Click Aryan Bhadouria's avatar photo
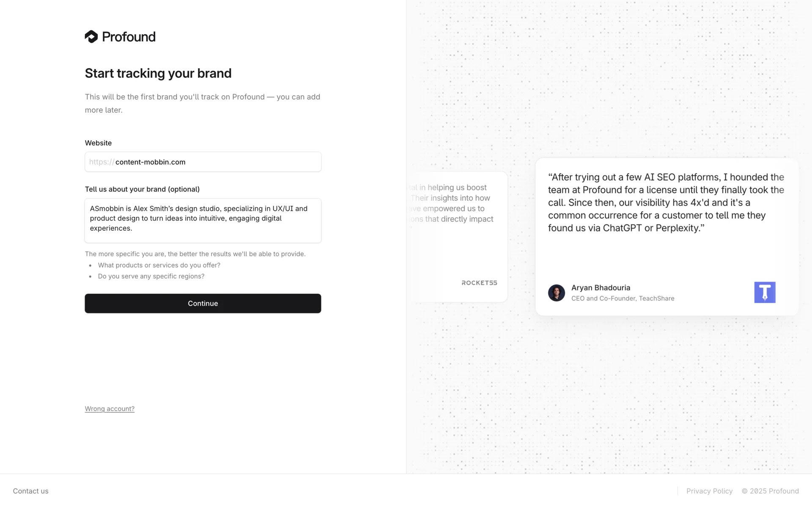Screen dimensions: 812x508 click(x=556, y=293)
